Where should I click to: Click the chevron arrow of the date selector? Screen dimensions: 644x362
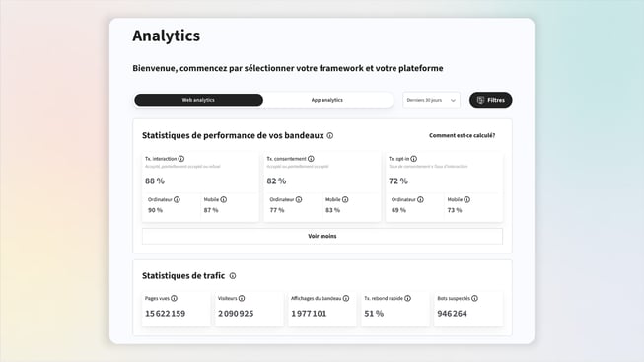coord(453,101)
